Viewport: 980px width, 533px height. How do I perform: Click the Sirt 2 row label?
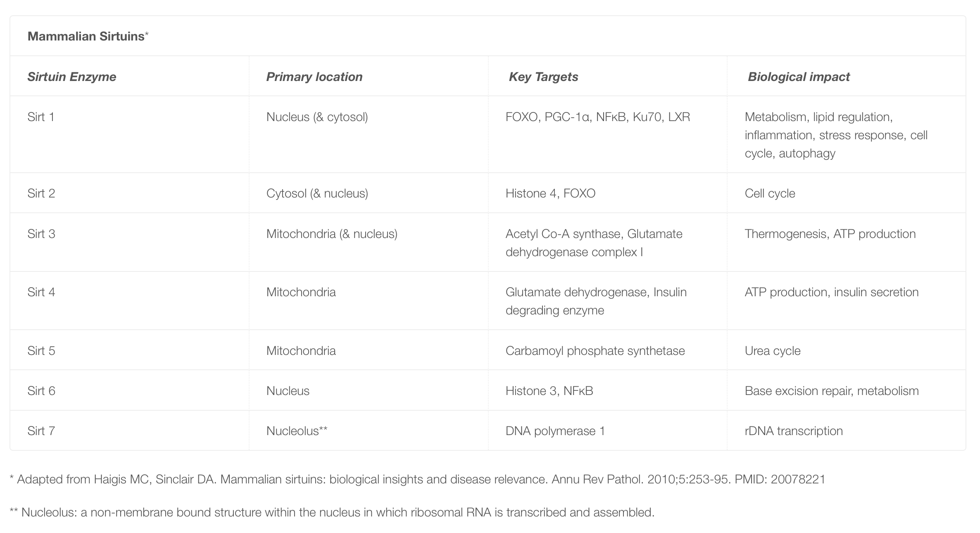click(x=41, y=193)
